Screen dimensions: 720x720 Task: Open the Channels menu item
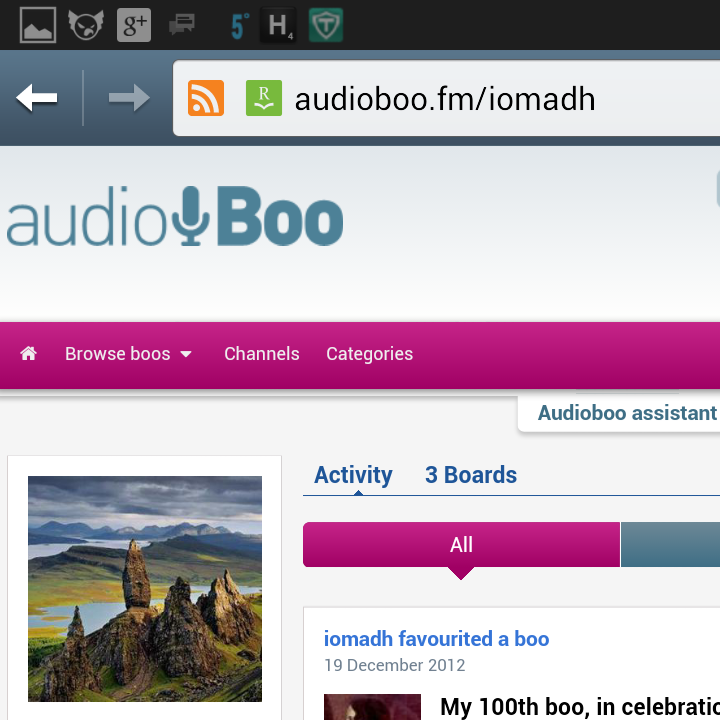[261, 354]
